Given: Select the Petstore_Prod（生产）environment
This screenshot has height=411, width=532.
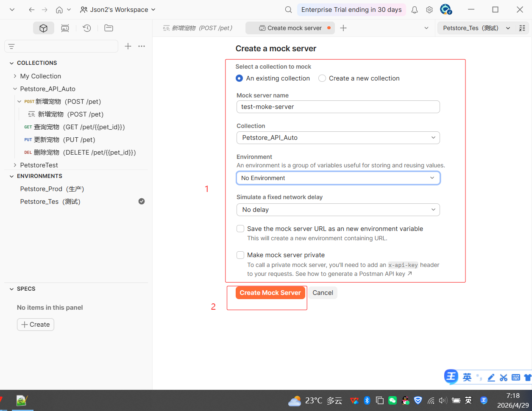Looking at the screenshot, I should [52, 189].
